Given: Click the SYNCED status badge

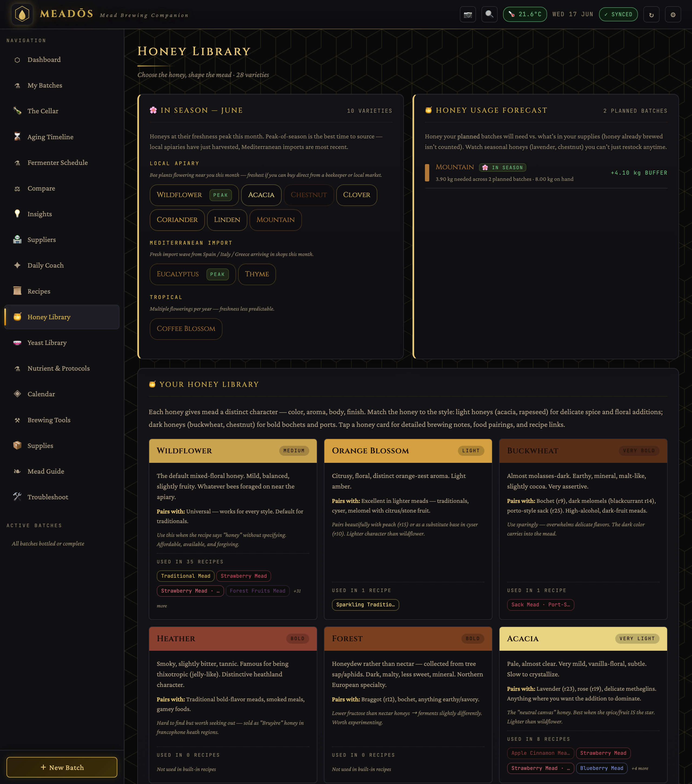Looking at the screenshot, I should point(618,15).
